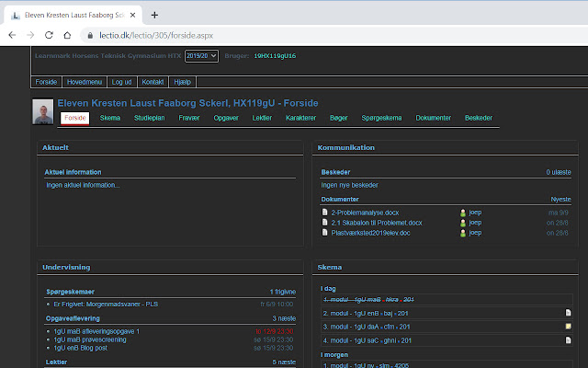Open the Kontakt menu item
This screenshot has height=368, width=588.
[153, 82]
